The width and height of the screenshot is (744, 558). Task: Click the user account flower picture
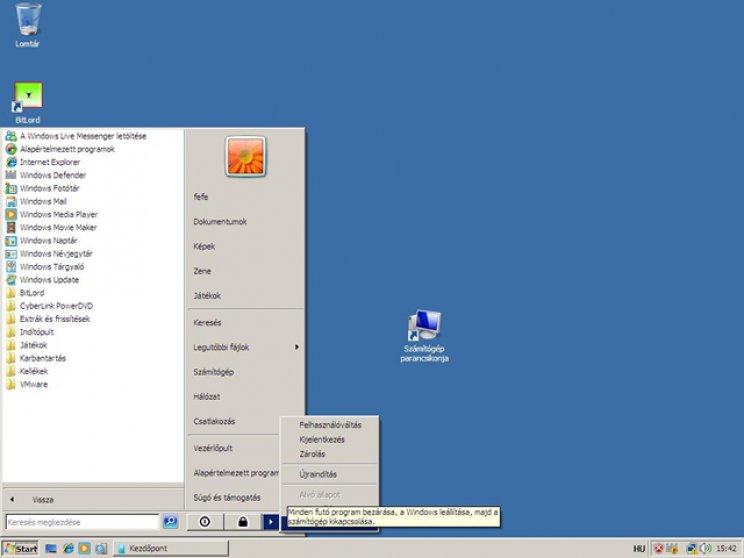tap(245, 157)
